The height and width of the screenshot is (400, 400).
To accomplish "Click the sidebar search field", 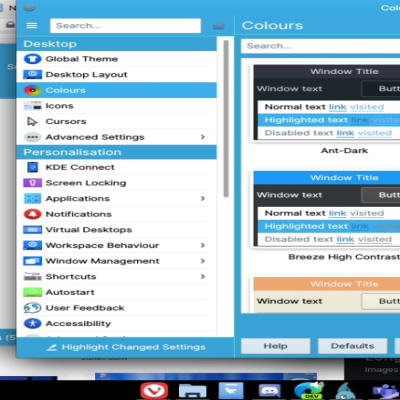I will point(125,26).
